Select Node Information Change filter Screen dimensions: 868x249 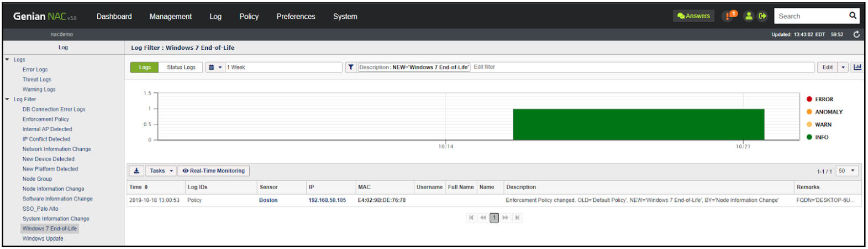[53, 189]
